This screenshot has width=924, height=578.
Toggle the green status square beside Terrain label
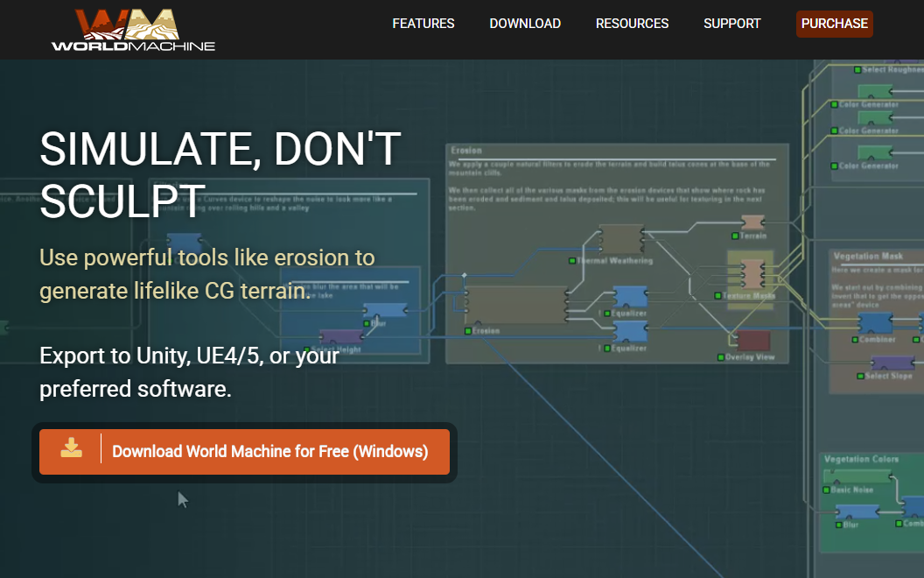(x=734, y=236)
